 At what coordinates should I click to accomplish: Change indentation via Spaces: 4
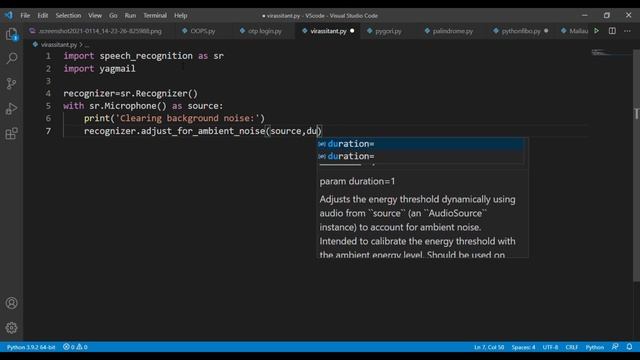(x=523, y=347)
